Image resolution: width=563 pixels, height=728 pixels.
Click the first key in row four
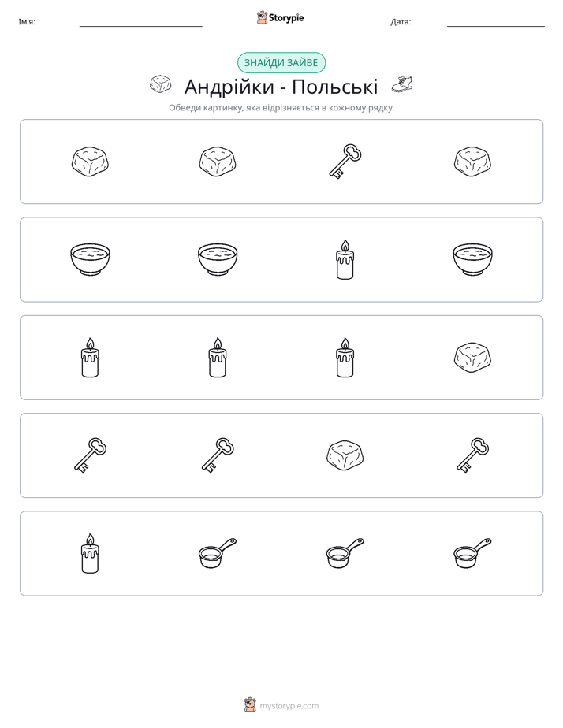tap(90, 455)
